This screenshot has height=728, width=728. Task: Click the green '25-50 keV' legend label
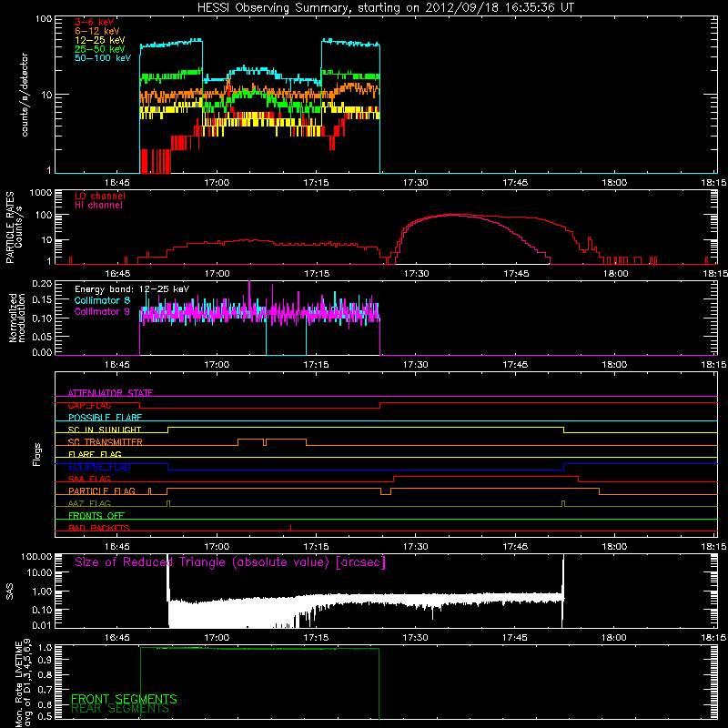coord(100,49)
